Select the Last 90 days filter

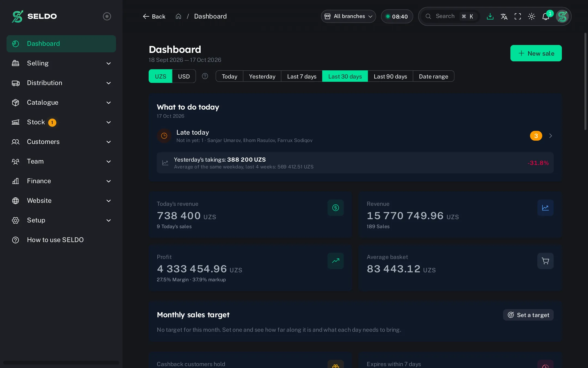390,76
